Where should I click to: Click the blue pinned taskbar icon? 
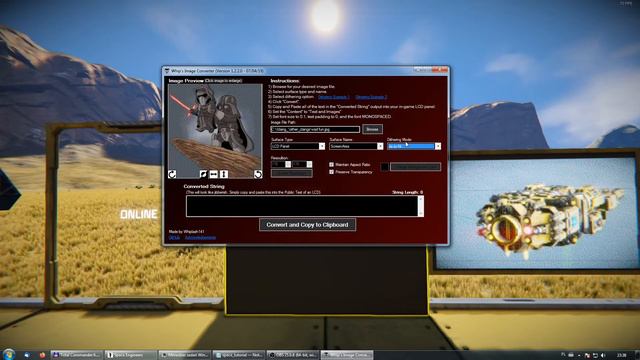27,355
